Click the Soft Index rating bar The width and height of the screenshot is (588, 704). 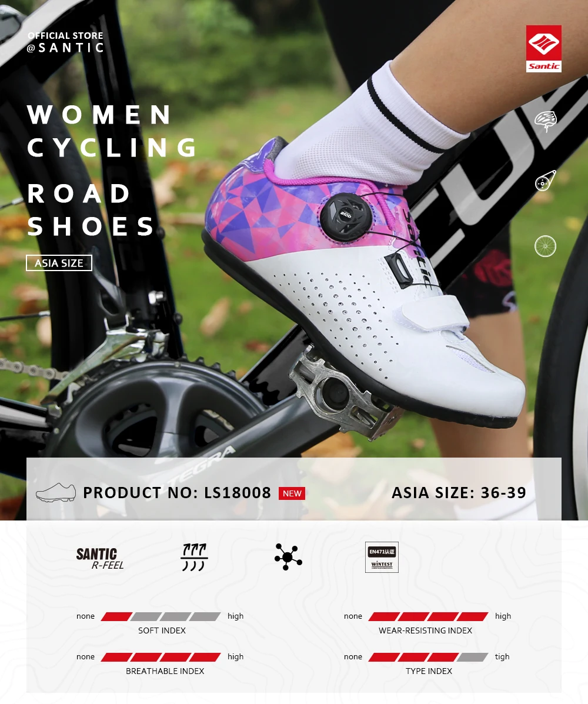pyautogui.click(x=161, y=616)
